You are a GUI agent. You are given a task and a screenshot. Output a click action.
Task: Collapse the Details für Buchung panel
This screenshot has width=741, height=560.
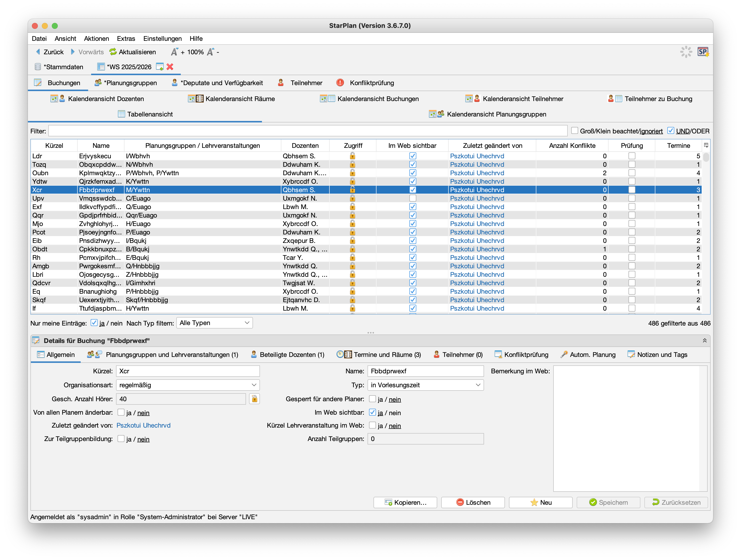(x=704, y=341)
